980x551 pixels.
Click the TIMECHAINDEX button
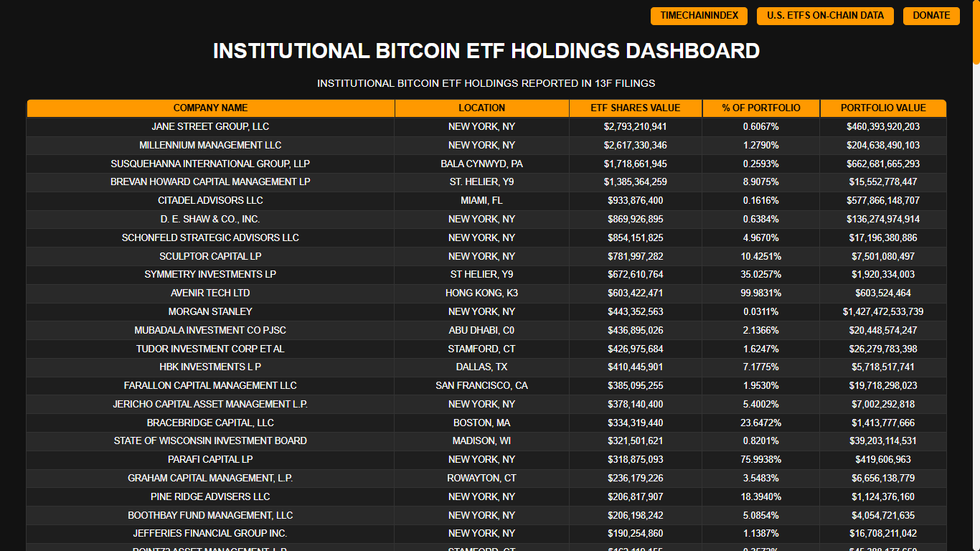tap(698, 16)
